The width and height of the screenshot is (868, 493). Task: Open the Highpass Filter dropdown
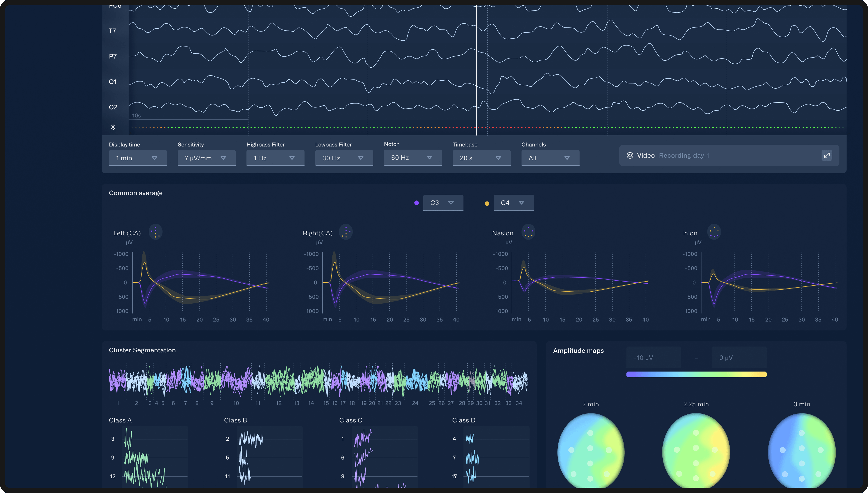[275, 158]
